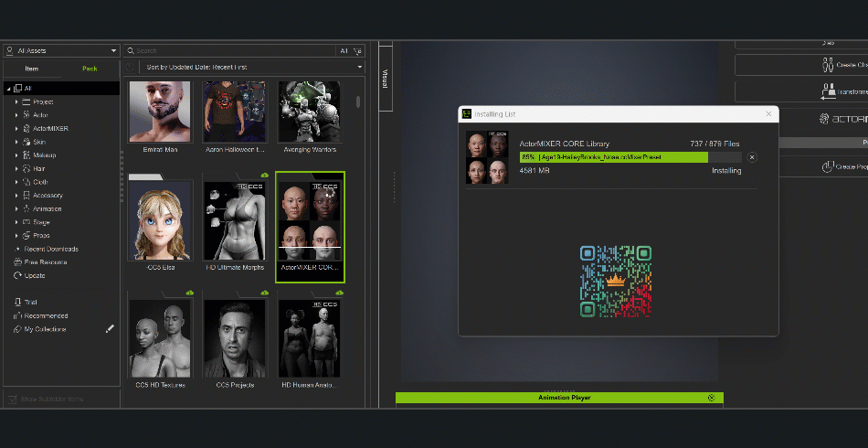Expand the ActorMIXER tree node

point(16,129)
